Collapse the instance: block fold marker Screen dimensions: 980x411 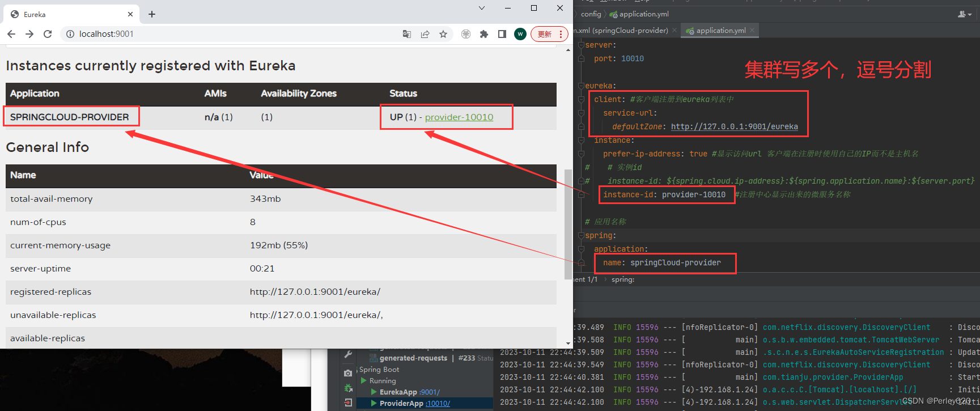[581, 140]
